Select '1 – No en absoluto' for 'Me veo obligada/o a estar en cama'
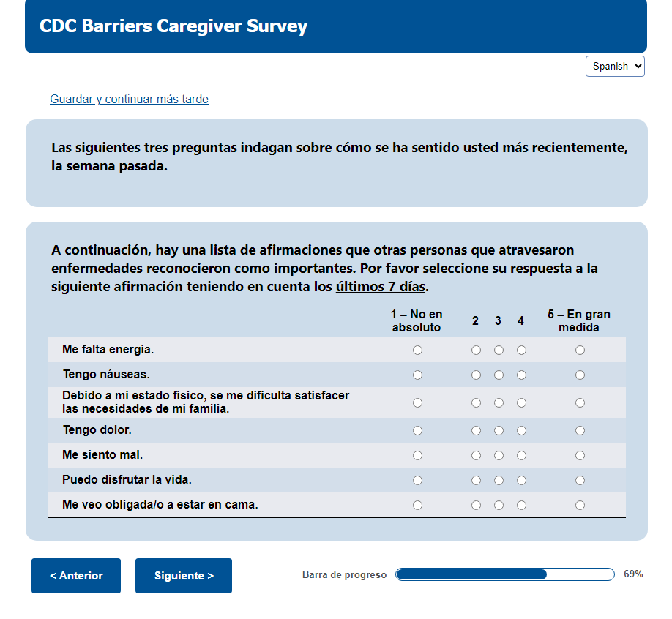The width and height of the screenshot is (672, 619). coord(417,505)
